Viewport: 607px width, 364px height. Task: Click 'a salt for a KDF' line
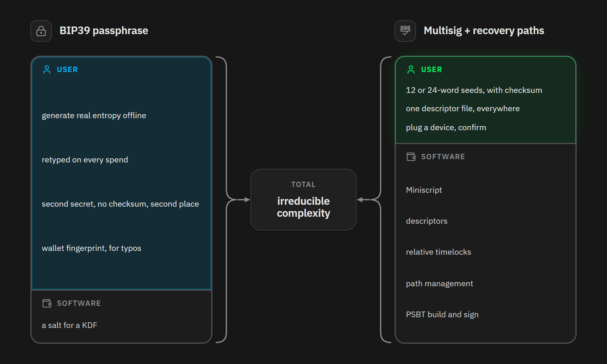(69, 325)
